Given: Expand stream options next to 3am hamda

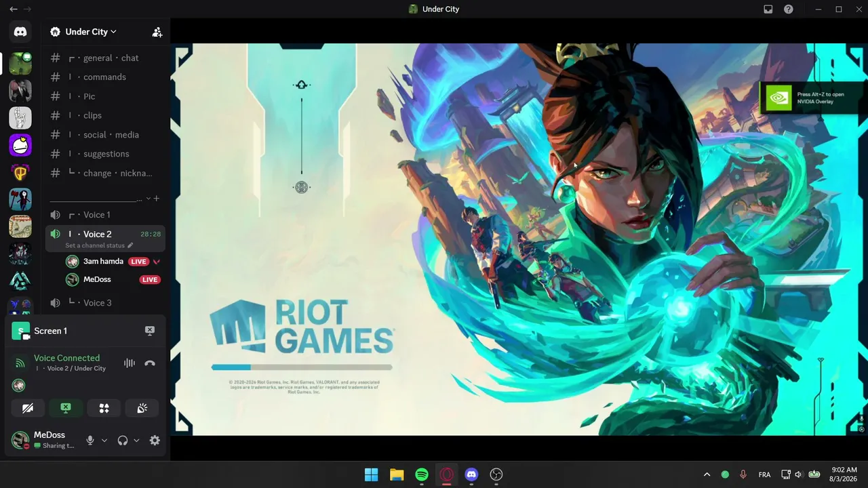Looking at the screenshot, I should [157, 262].
